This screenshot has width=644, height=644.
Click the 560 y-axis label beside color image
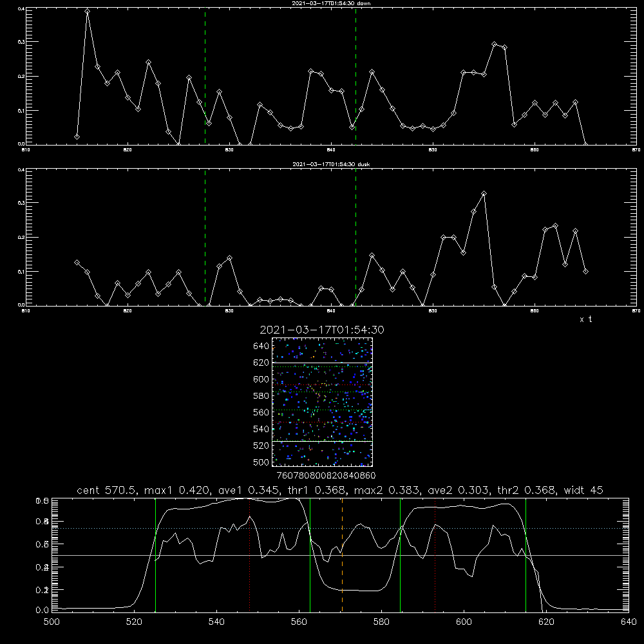click(x=261, y=412)
